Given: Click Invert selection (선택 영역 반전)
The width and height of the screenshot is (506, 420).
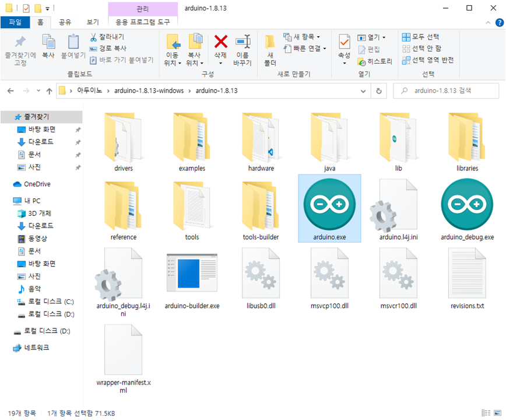Looking at the screenshot, I should [x=428, y=60].
